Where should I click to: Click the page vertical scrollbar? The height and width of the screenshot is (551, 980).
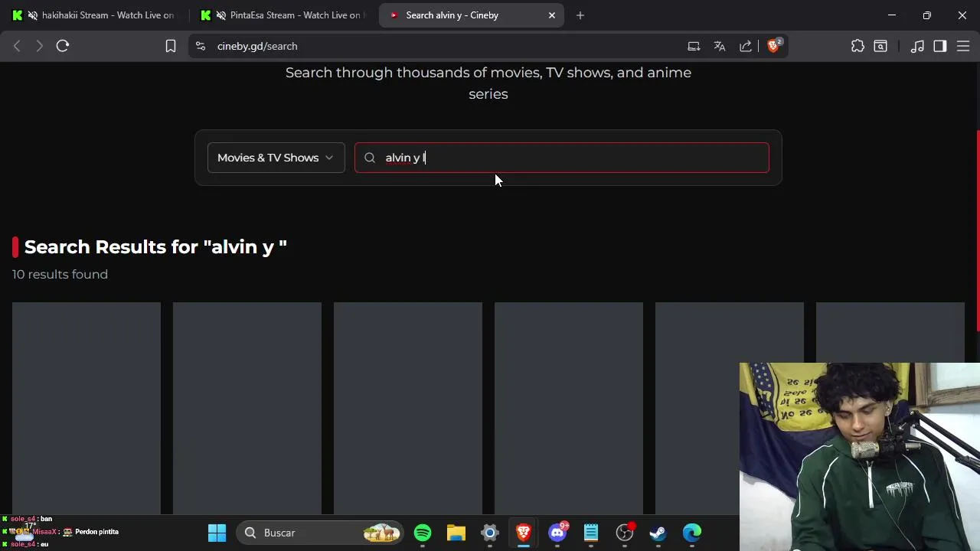click(977, 230)
